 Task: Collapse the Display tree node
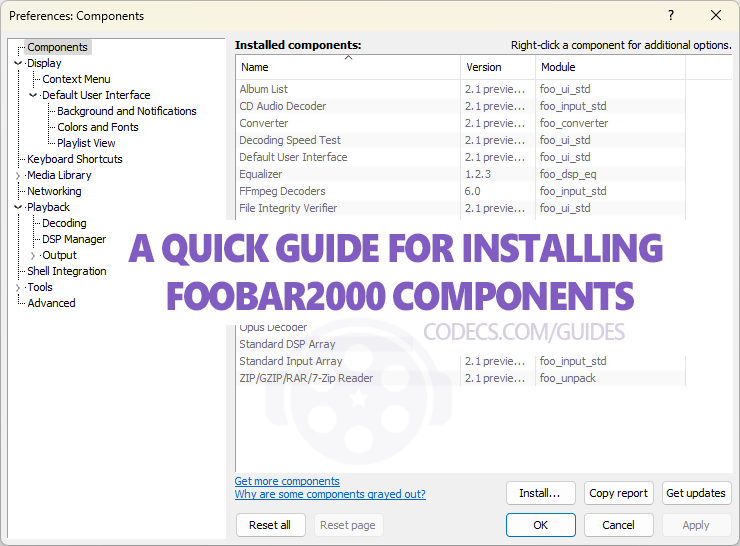18,63
